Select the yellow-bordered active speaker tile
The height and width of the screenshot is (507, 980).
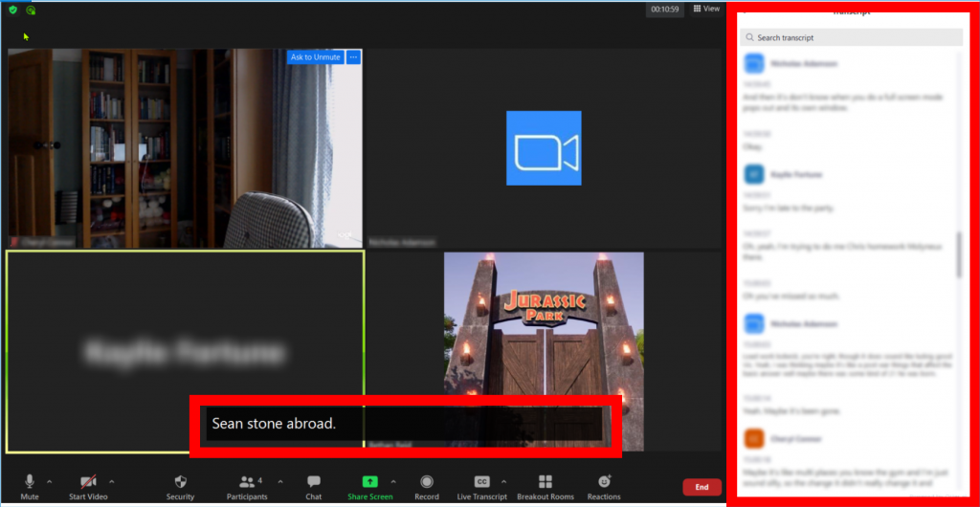[x=185, y=351]
